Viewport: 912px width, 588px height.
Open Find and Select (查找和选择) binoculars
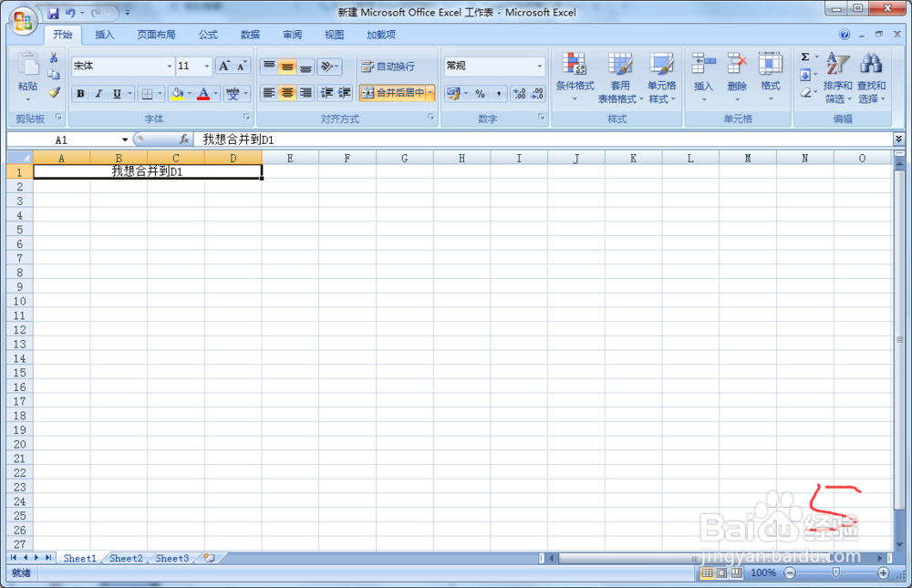point(871,77)
